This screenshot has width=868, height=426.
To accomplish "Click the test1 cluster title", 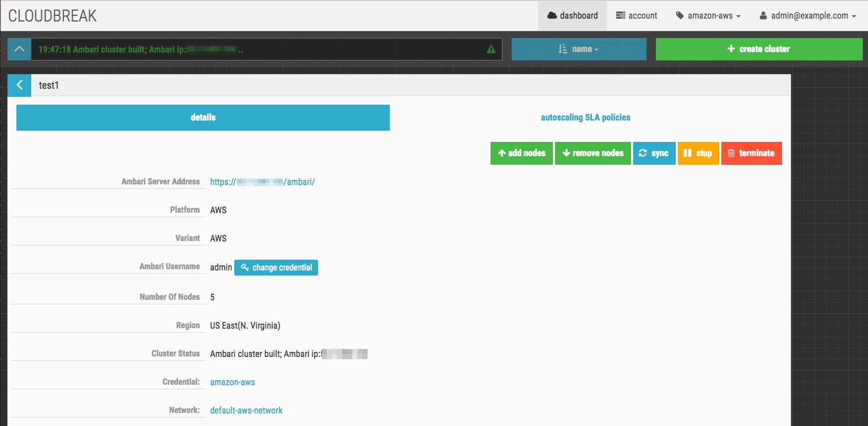I will click(49, 85).
